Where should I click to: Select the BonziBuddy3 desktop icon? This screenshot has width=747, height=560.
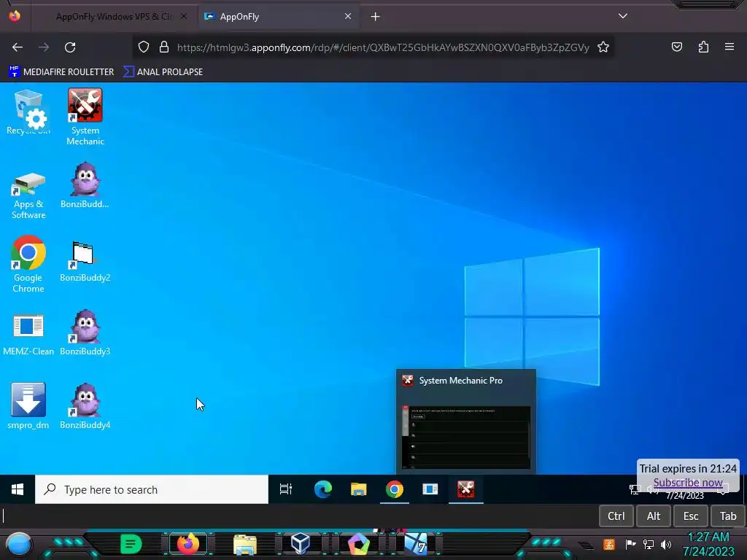85,332
